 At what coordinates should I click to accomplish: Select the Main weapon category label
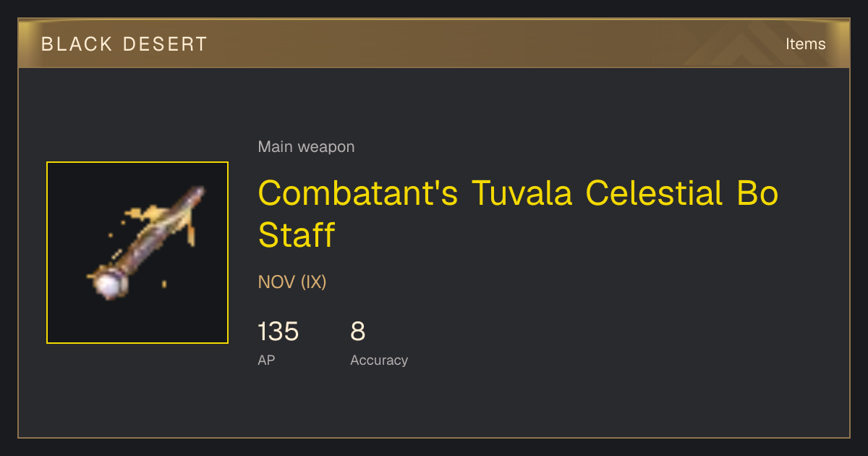pyautogui.click(x=306, y=147)
